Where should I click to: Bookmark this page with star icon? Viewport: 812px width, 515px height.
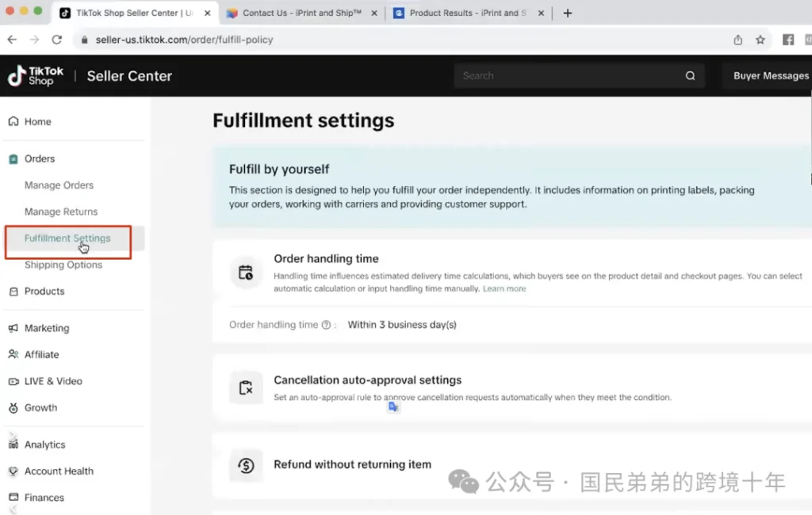click(760, 40)
